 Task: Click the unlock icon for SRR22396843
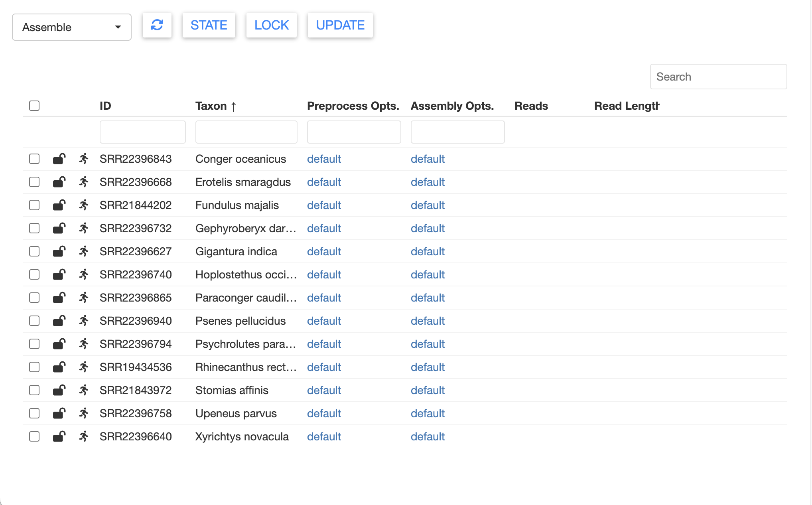tap(59, 159)
